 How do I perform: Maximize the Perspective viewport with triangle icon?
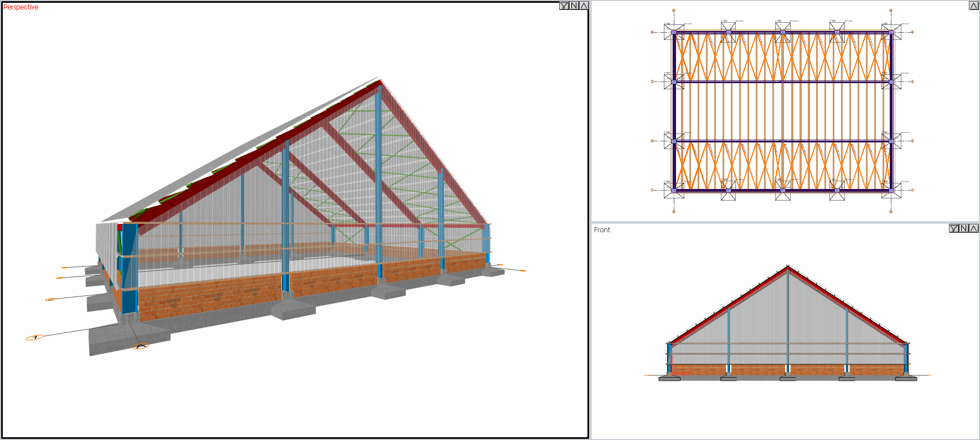point(584,6)
